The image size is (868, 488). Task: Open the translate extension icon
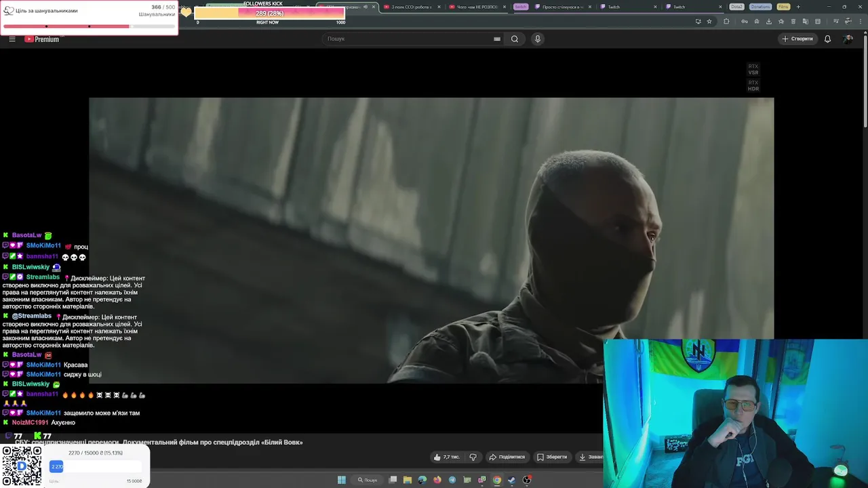[x=805, y=21]
